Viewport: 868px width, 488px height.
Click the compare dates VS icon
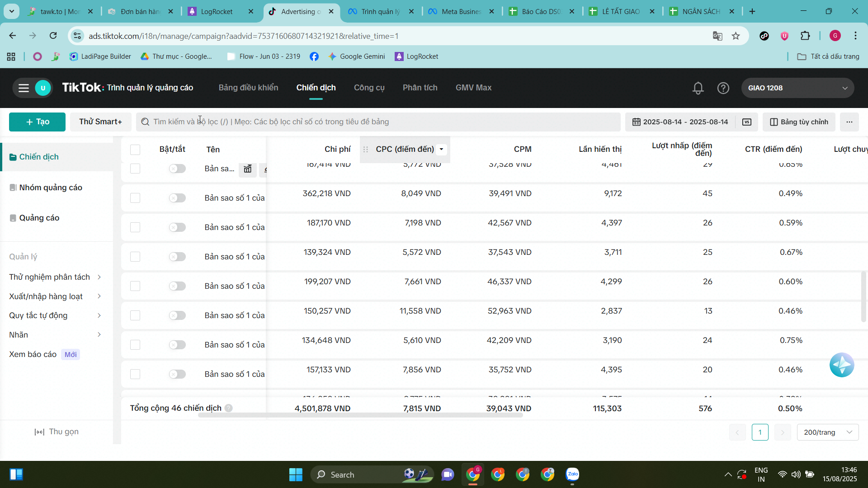pos(747,122)
